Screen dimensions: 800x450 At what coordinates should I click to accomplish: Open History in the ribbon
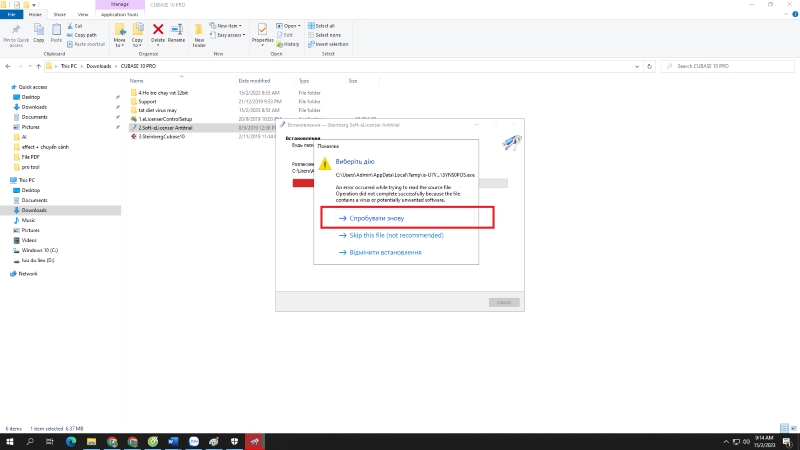coord(288,44)
